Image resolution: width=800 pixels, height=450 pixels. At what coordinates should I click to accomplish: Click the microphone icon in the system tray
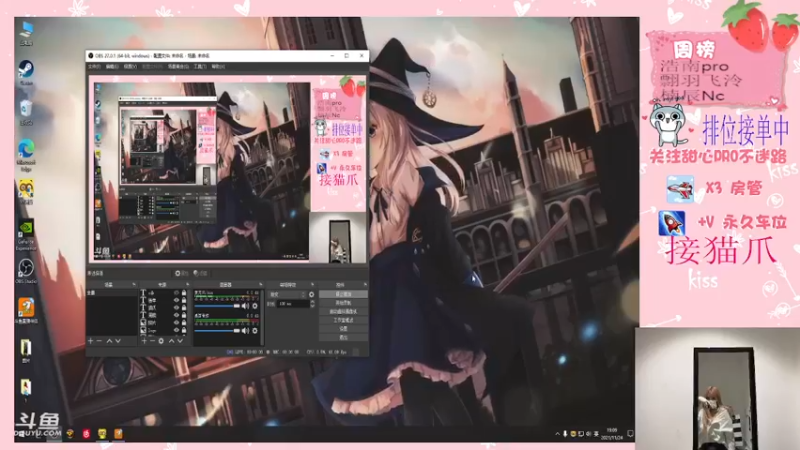pos(565,434)
